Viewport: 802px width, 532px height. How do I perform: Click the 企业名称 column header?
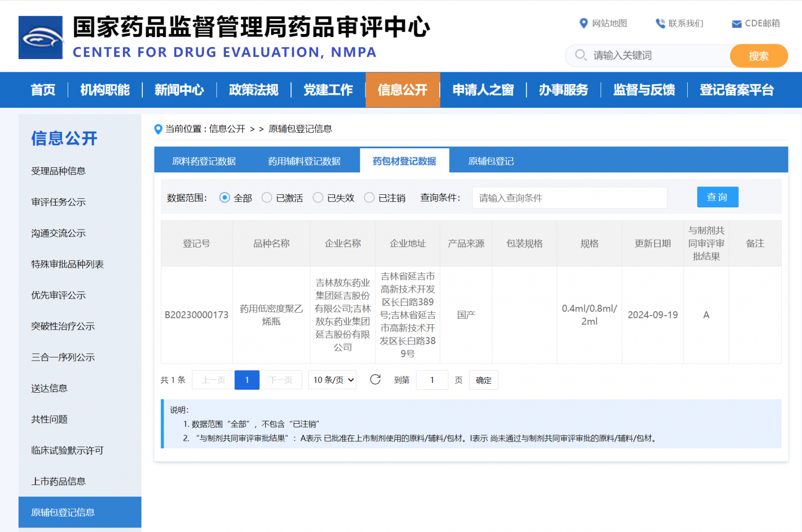coord(343,243)
